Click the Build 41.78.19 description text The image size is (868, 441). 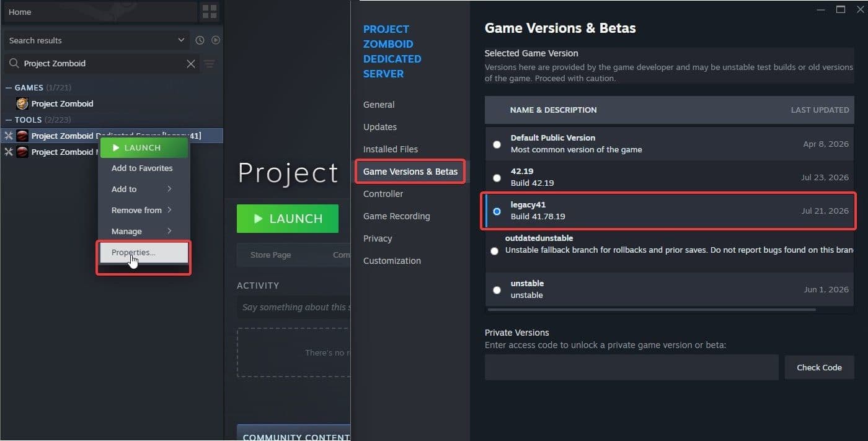[538, 217]
